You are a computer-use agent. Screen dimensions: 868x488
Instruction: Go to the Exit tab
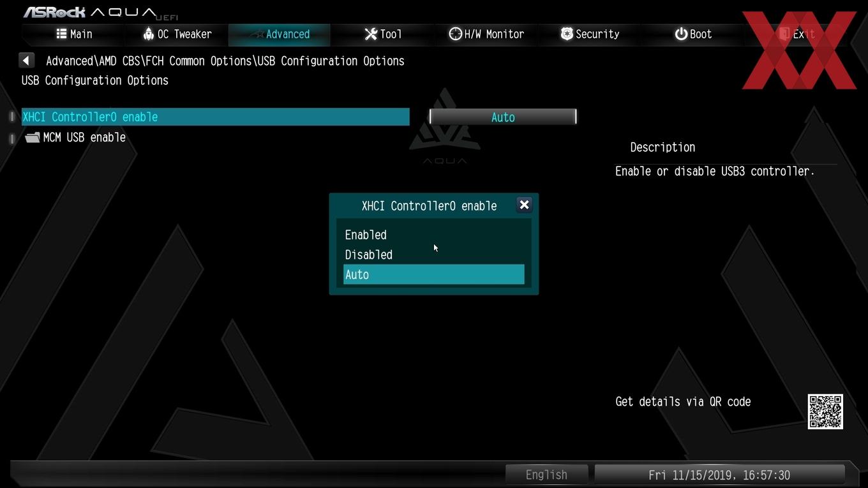tap(798, 34)
